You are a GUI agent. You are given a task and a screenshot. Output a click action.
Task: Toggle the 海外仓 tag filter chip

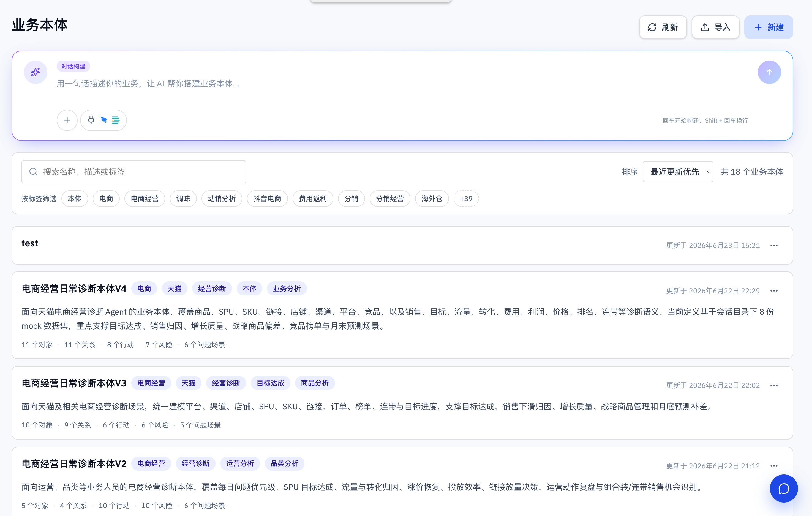tap(432, 199)
